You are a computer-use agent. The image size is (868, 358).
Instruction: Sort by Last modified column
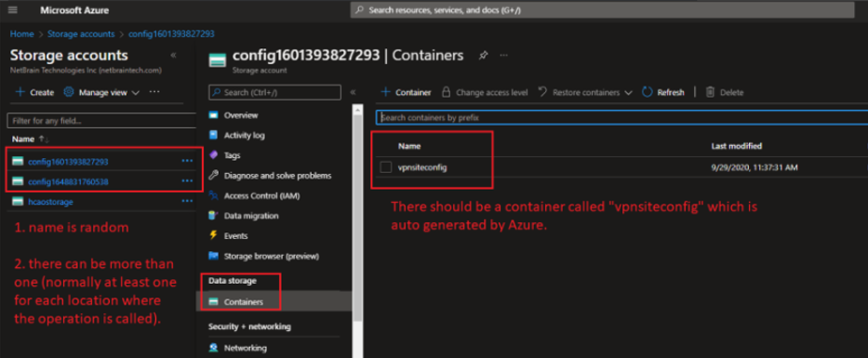pyautogui.click(x=736, y=146)
